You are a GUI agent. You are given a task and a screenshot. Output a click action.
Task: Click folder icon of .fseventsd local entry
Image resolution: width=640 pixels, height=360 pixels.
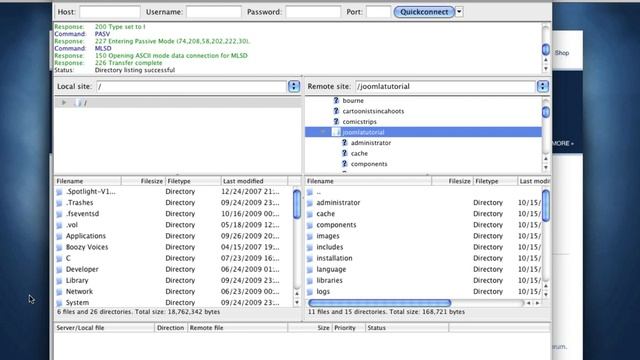60,214
